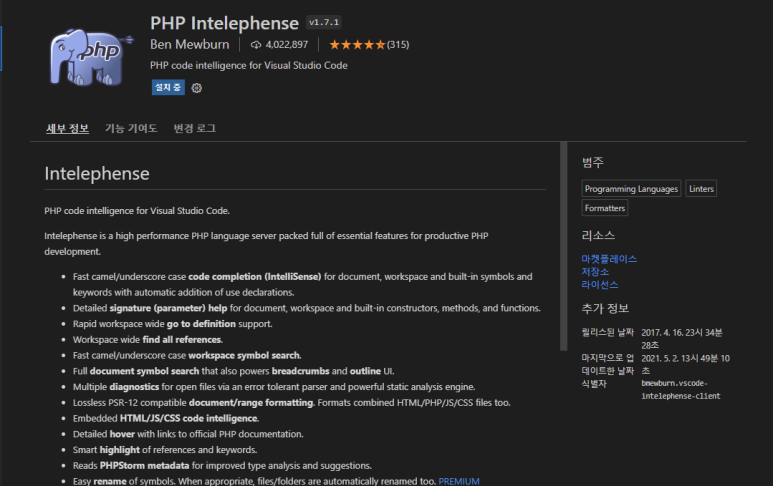The image size is (773, 486).
Task: Click the download count cloud icon
Action: point(255,45)
